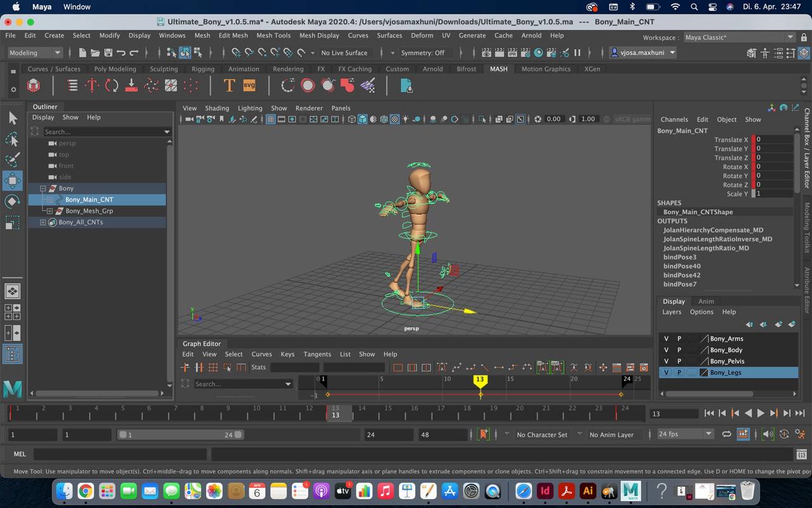The image size is (812, 508).
Task: Click the red T type shelf icon
Action: (x=92, y=85)
